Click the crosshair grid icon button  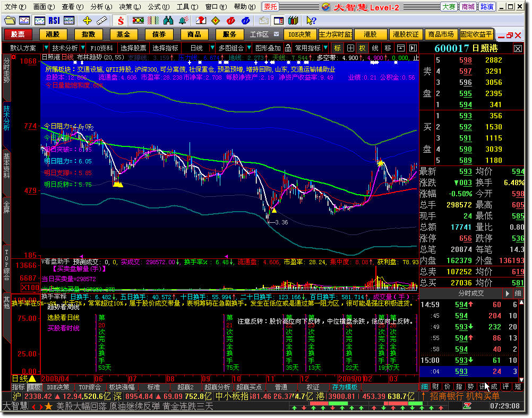click(350, 48)
